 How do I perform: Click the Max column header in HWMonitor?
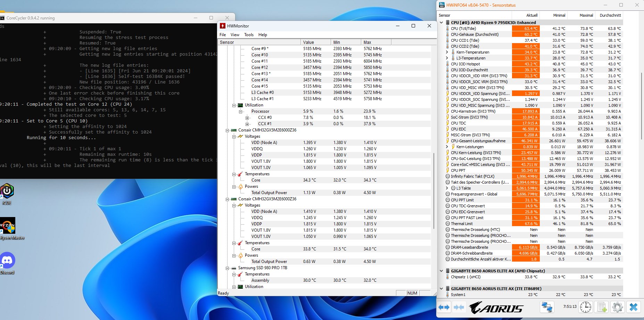pyautogui.click(x=376, y=42)
